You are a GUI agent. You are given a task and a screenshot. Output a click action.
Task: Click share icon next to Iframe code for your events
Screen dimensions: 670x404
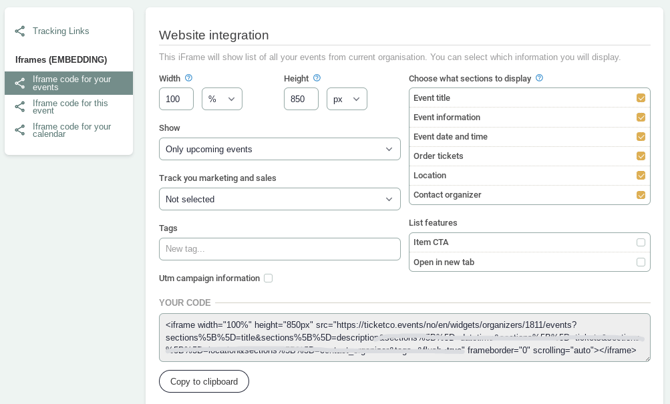click(20, 83)
